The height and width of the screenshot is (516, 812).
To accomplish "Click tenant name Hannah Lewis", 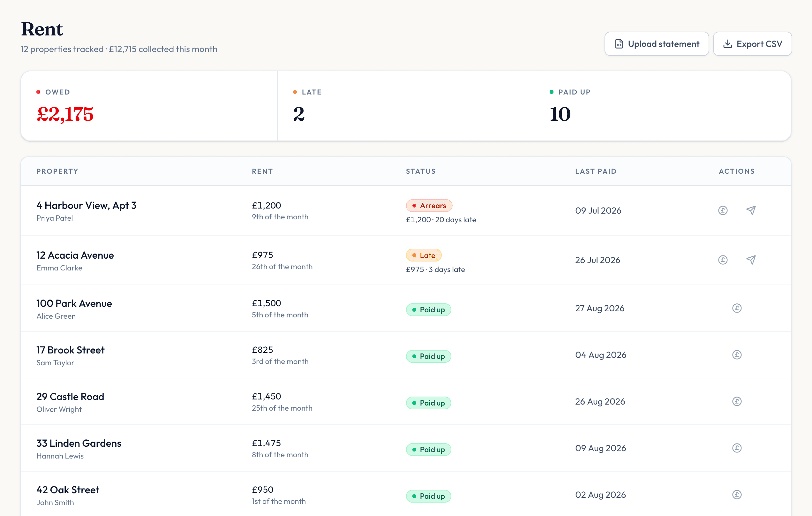I will 60,456.
